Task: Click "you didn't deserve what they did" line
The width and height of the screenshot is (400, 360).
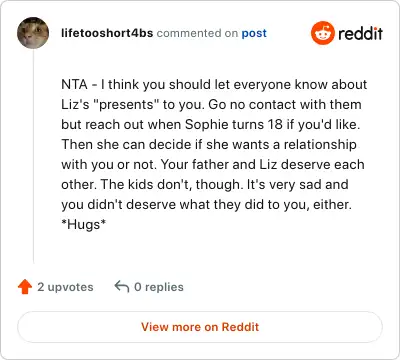Action: click(x=206, y=205)
